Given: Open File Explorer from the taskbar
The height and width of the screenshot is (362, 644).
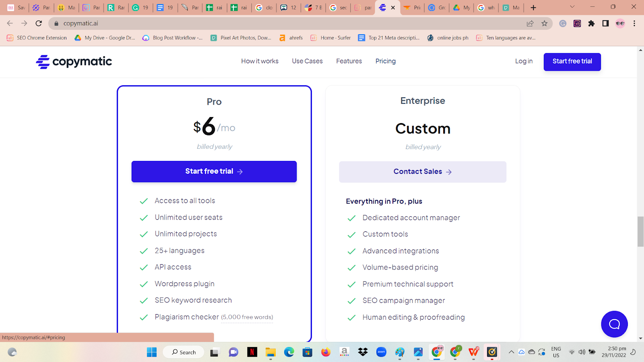Looking at the screenshot, I should 270,352.
